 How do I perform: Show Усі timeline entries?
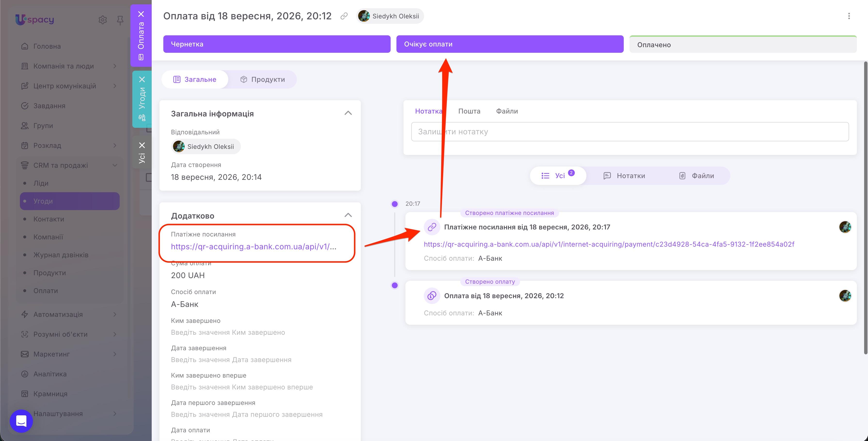pyautogui.click(x=558, y=176)
